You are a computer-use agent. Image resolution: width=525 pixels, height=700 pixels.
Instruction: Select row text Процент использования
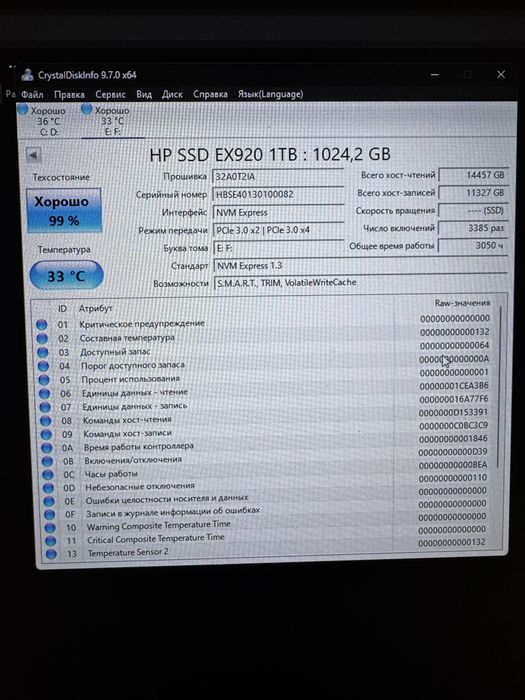tap(130, 379)
